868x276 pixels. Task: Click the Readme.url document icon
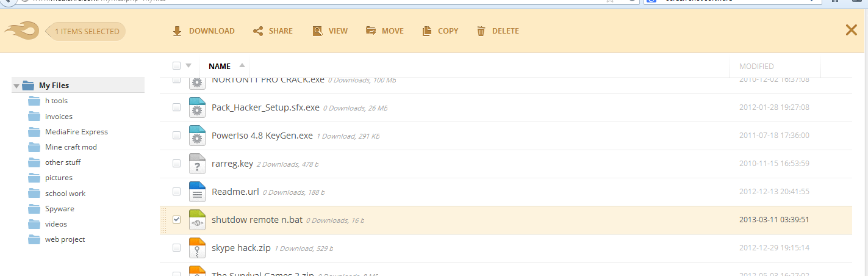[197, 192]
